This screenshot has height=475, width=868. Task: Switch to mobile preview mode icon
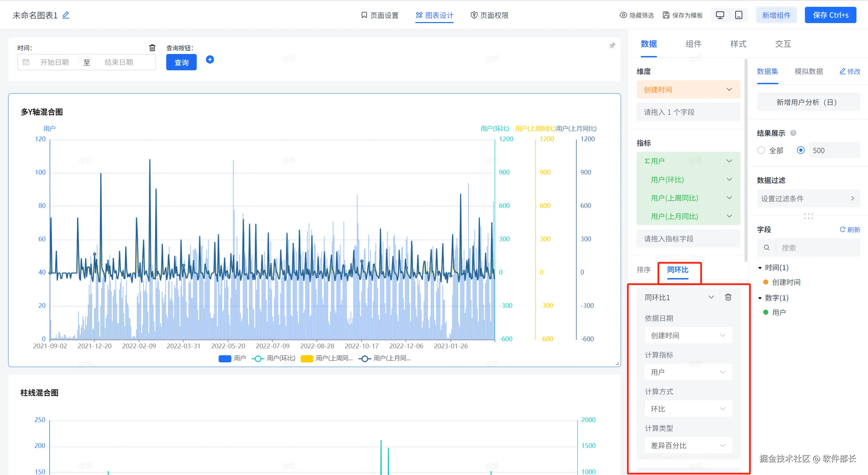point(738,15)
